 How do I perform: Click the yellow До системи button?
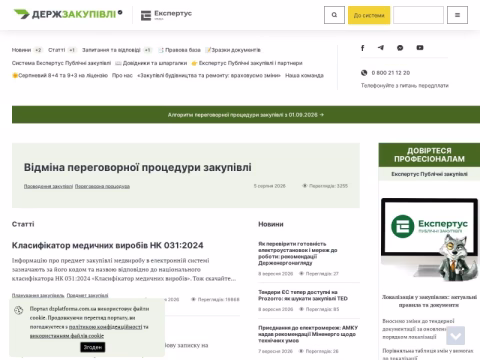(x=369, y=15)
